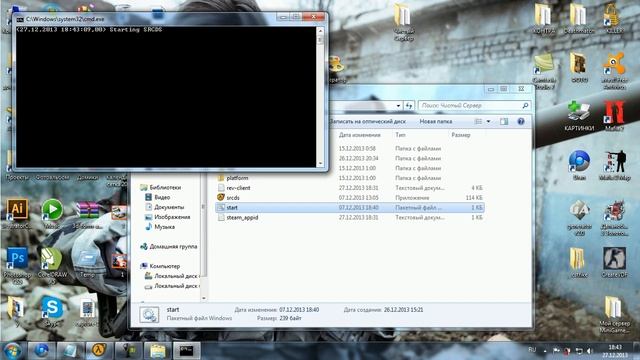This screenshot has height=360, width=640.
Task: Open the blue browser taskbar icon
Action: click(41, 351)
